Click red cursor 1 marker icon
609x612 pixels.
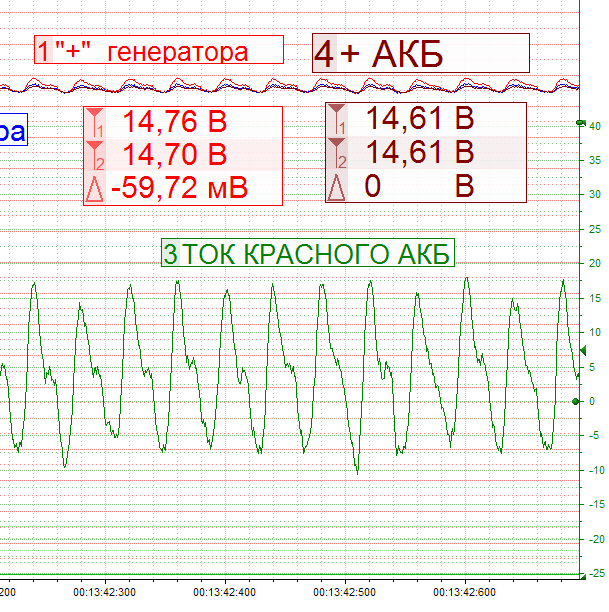click(x=95, y=122)
